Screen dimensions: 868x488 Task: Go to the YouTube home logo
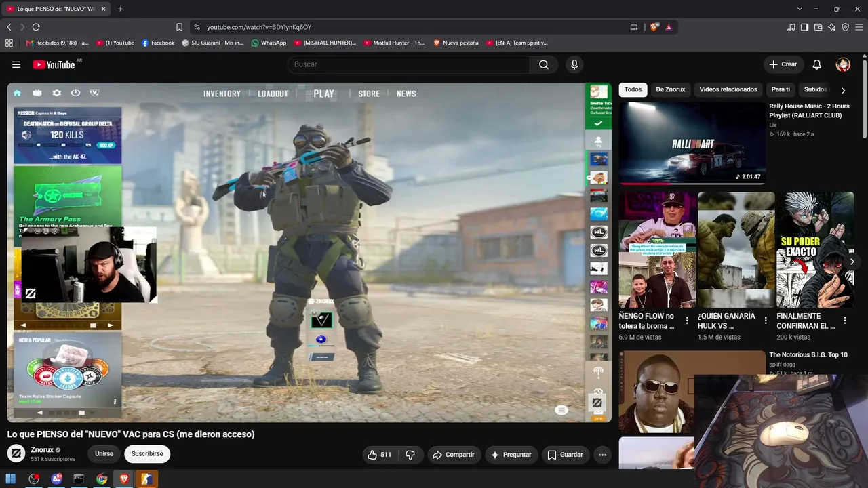click(53, 64)
